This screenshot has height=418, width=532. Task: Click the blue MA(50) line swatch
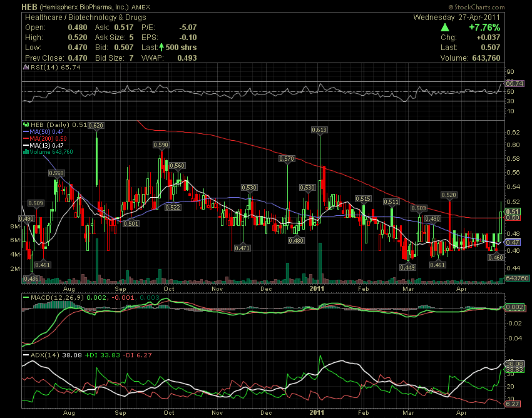(x=26, y=131)
